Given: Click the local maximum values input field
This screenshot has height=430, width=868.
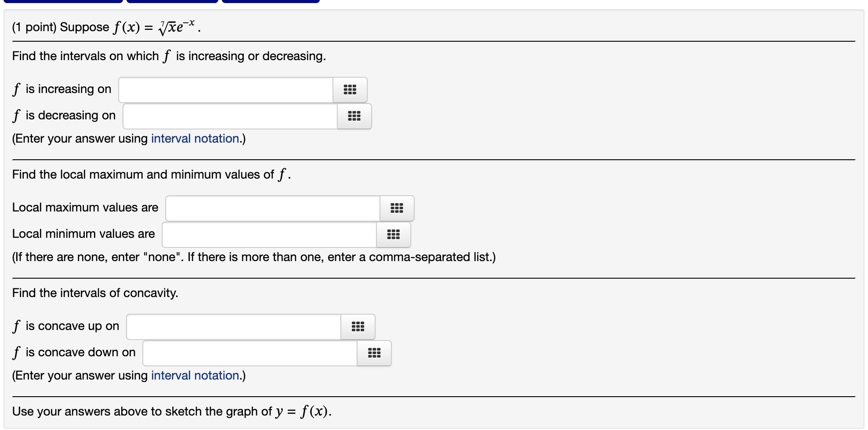Looking at the screenshot, I should tap(271, 208).
